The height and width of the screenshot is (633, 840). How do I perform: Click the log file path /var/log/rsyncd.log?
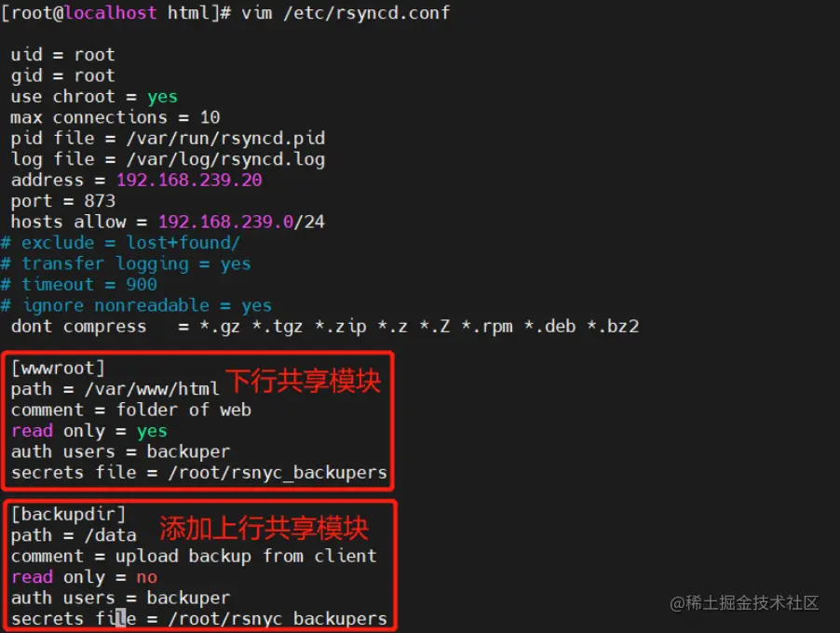tap(225, 159)
